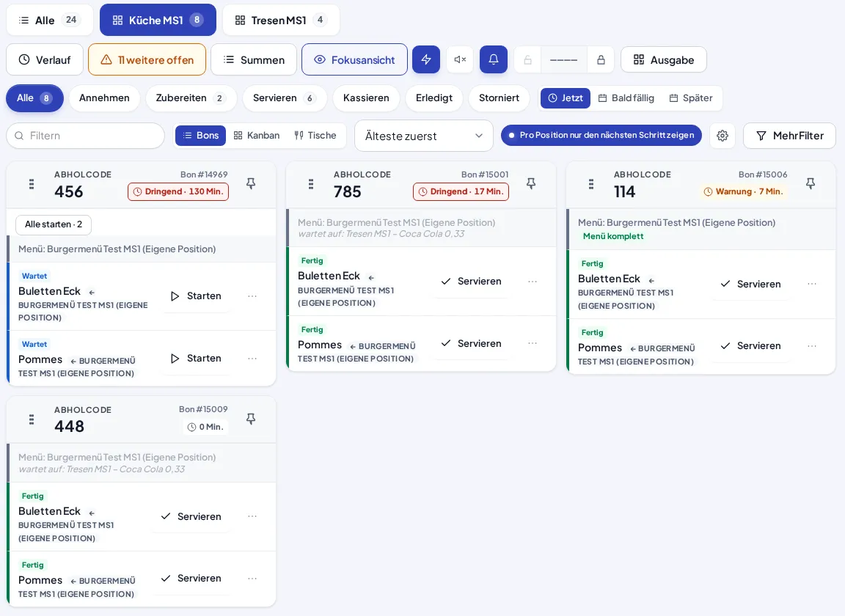Viewport: 845px width, 616px height.
Task: Filter by Zubereiten status
Action: 191,98
